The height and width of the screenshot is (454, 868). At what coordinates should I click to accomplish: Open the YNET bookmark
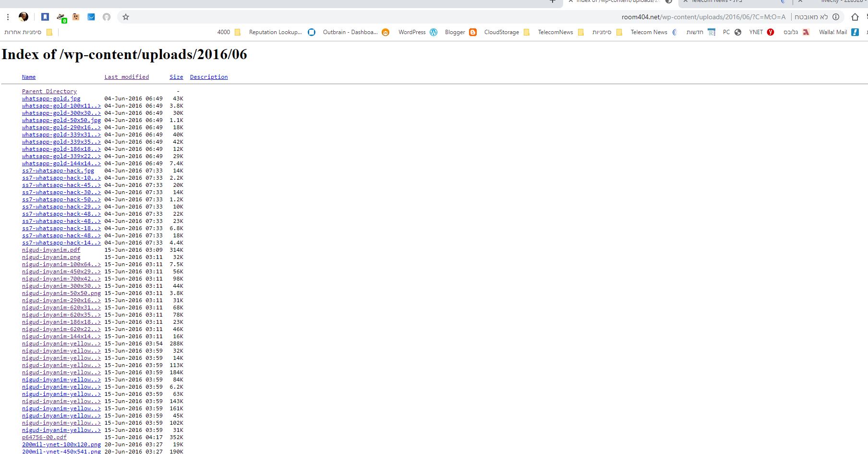click(761, 32)
